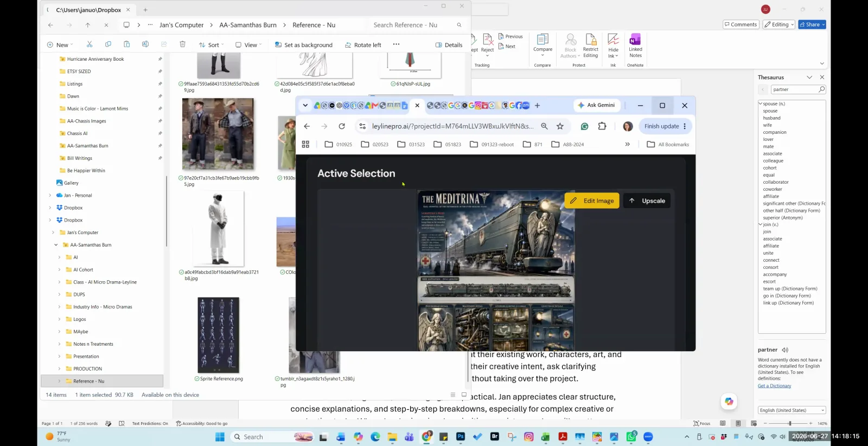This screenshot has height=446, width=868.
Task: Open the New dropdown in File Explorer
Action: tap(60, 45)
